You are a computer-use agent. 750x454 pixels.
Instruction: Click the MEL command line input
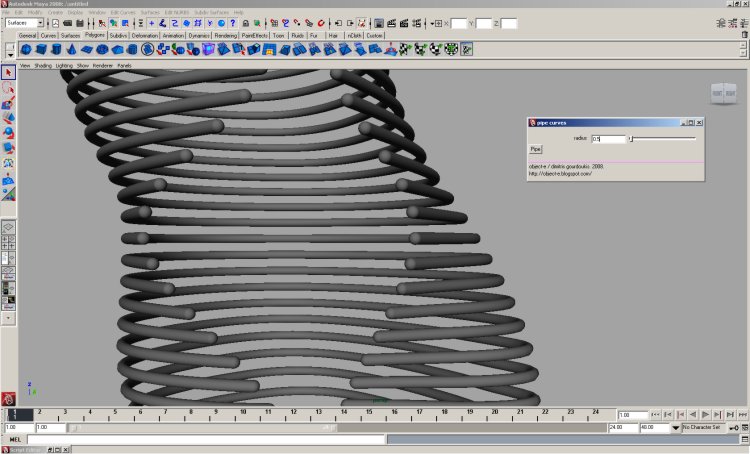tap(206, 439)
